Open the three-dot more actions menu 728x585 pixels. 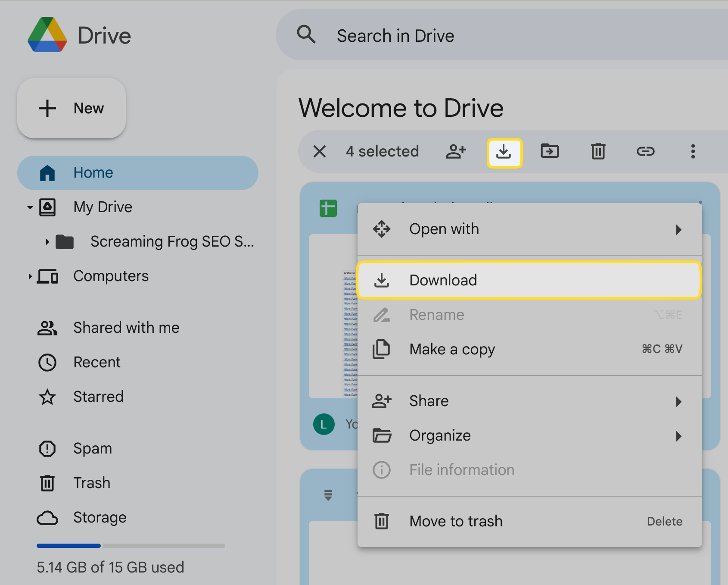(693, 151)
